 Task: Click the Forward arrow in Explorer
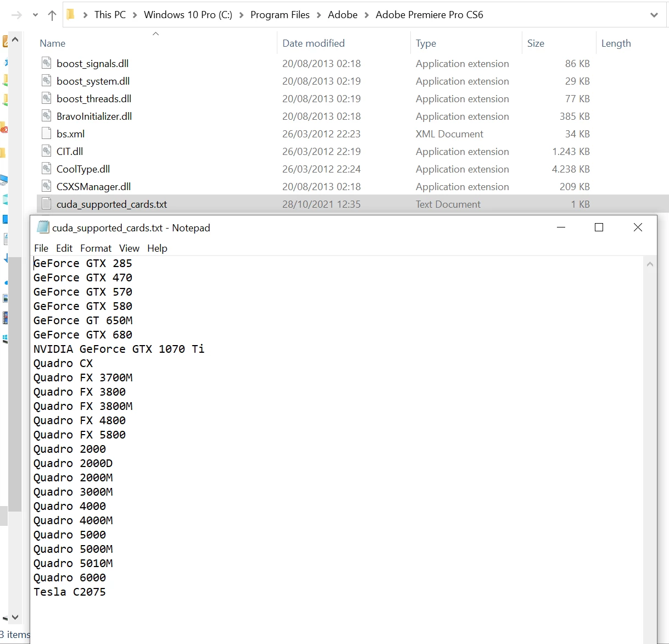(16, 15)
